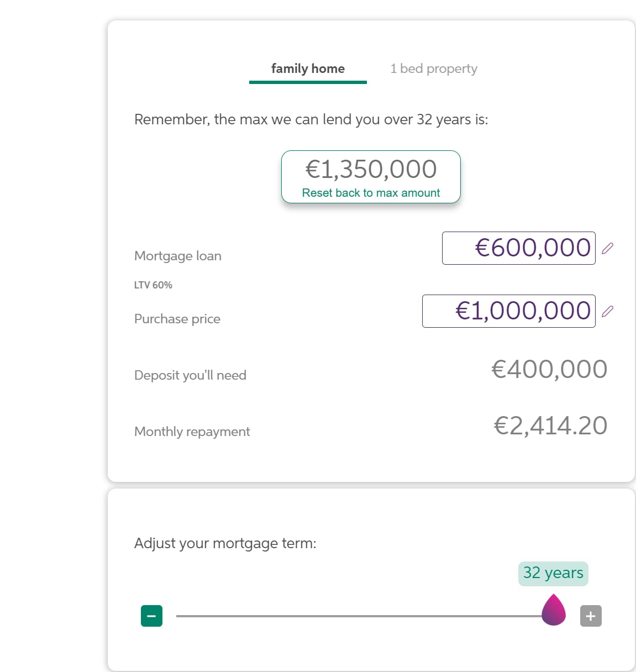Image resolution: width=636 pixels, height=672 pixels.
Task: Click the pencil icon beside Mortgage loan
Action: 607,248
